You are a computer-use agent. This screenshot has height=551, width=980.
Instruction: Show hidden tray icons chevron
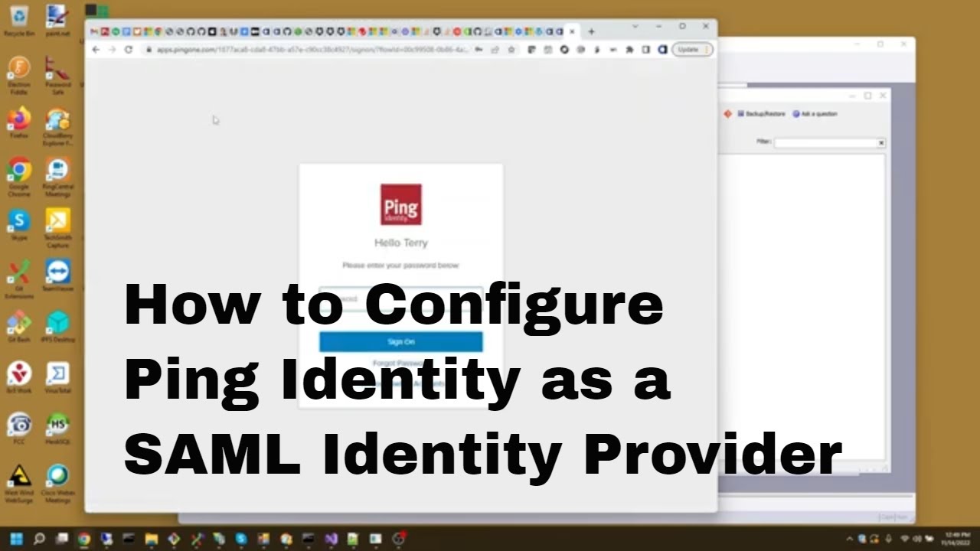[849, 539]
